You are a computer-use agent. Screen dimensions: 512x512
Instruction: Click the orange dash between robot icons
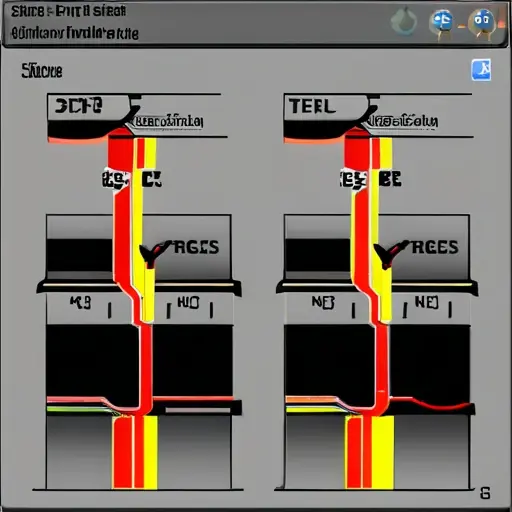click(461, 26)
